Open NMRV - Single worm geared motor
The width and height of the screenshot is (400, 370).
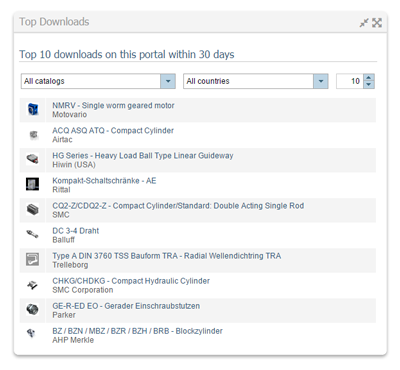coord(113,106)
